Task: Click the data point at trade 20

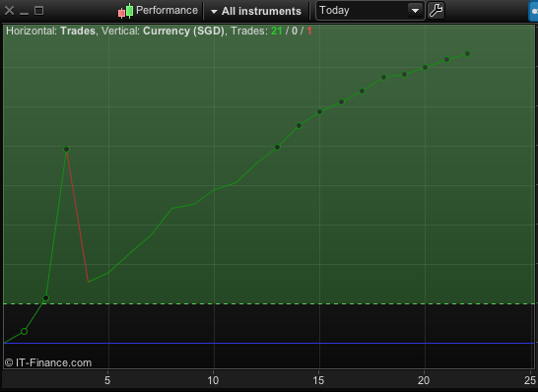Action: (x=425, y=68)
